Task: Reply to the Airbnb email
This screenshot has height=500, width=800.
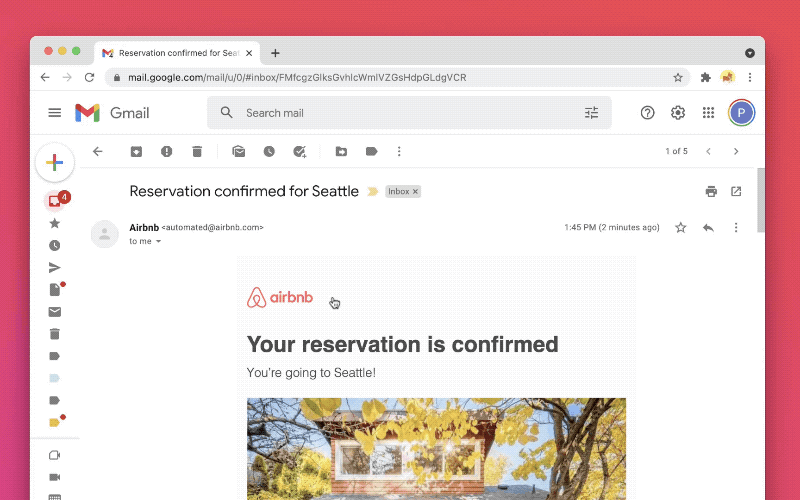Action: tap(708, 228)
